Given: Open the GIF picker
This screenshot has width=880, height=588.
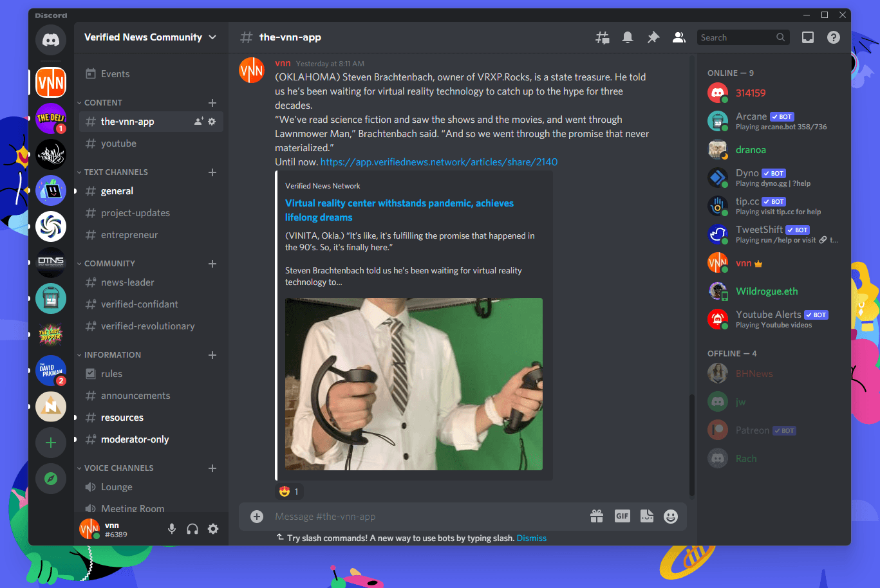Looking at the screenshot, I should 622,516.
